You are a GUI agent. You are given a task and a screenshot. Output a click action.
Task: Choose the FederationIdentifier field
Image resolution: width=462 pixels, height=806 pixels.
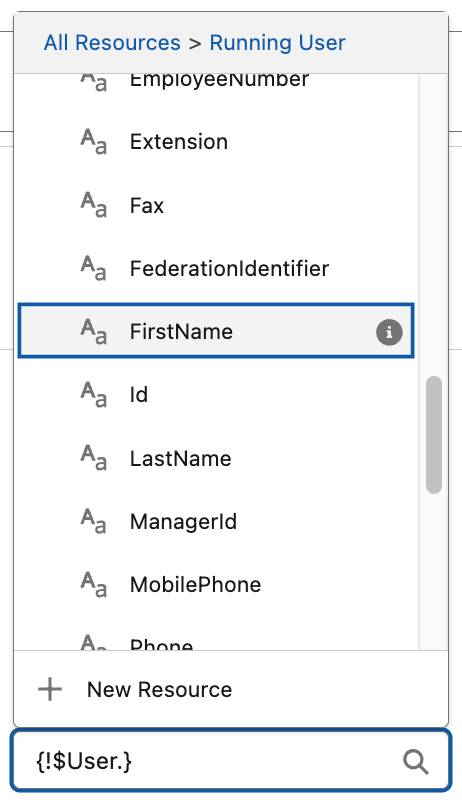coord(216,268)
